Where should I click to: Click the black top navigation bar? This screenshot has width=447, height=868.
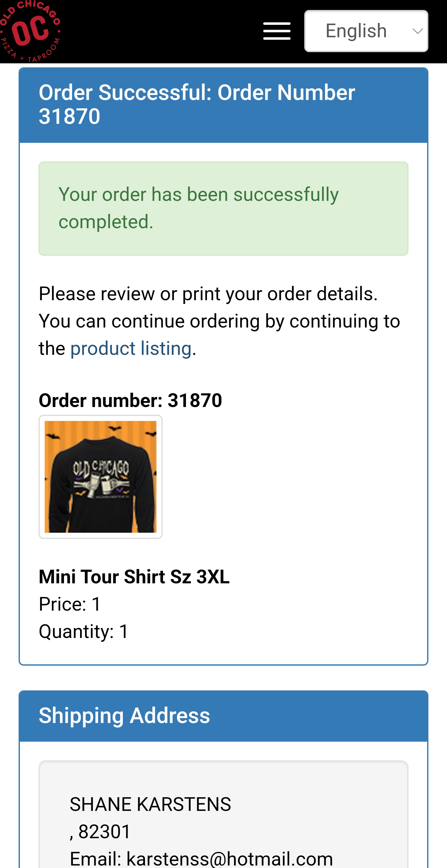169,31
